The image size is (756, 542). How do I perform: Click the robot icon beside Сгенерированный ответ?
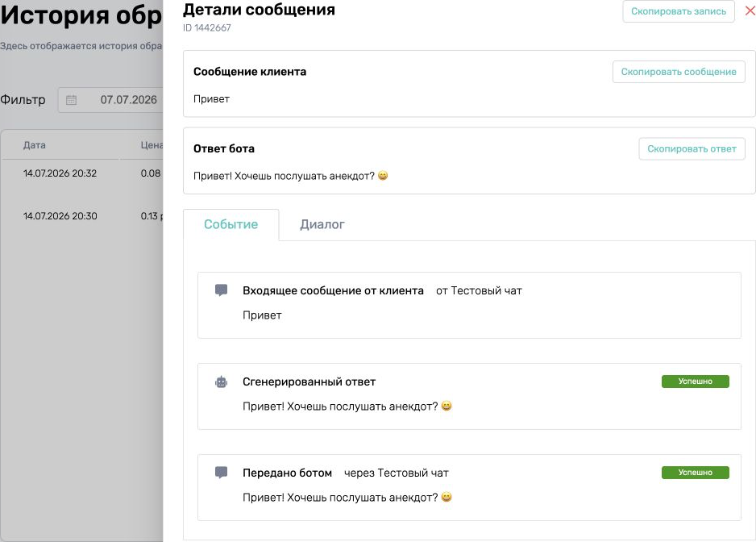222,381
